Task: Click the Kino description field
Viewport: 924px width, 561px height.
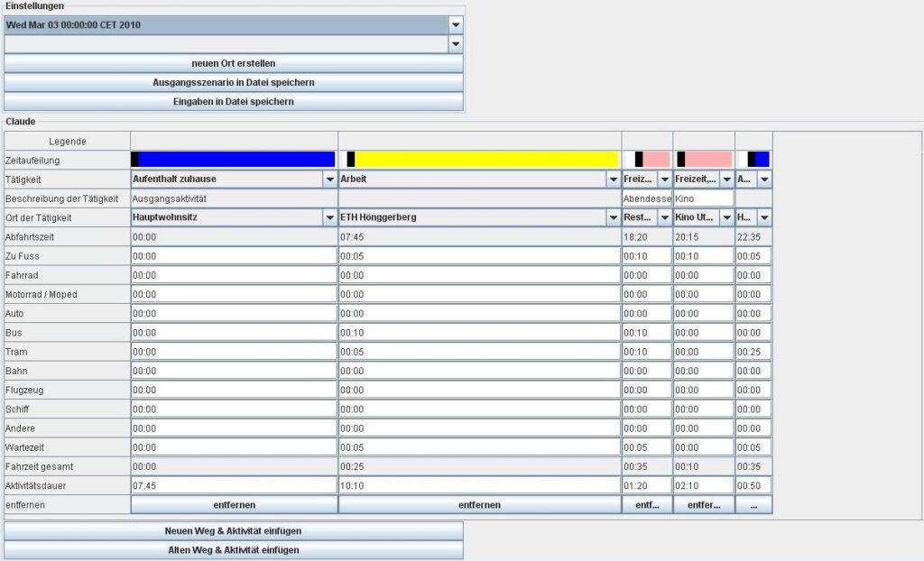Action: [x=703, y=198]
